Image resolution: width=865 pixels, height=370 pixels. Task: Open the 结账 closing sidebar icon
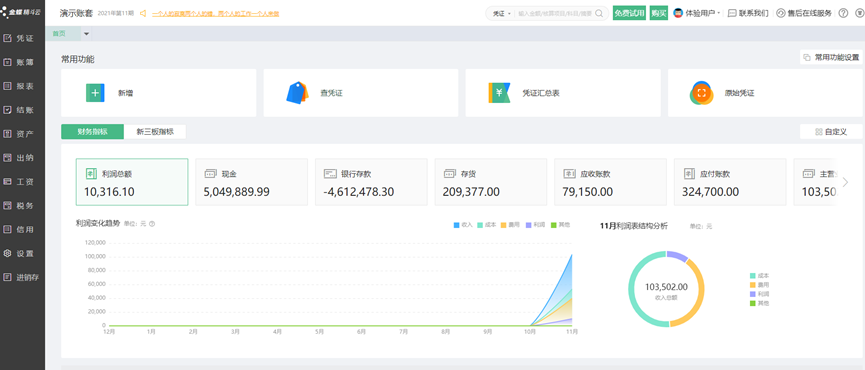coord(7,110)
